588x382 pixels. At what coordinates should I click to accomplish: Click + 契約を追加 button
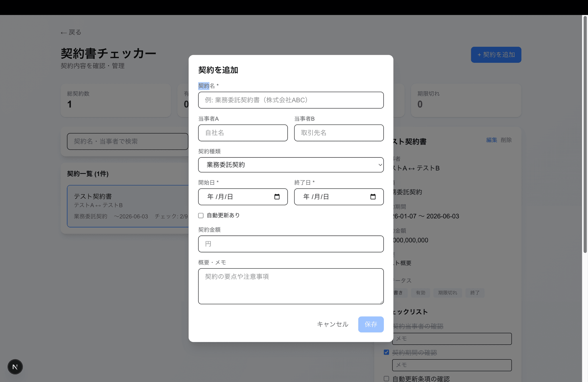click(496, 55)
